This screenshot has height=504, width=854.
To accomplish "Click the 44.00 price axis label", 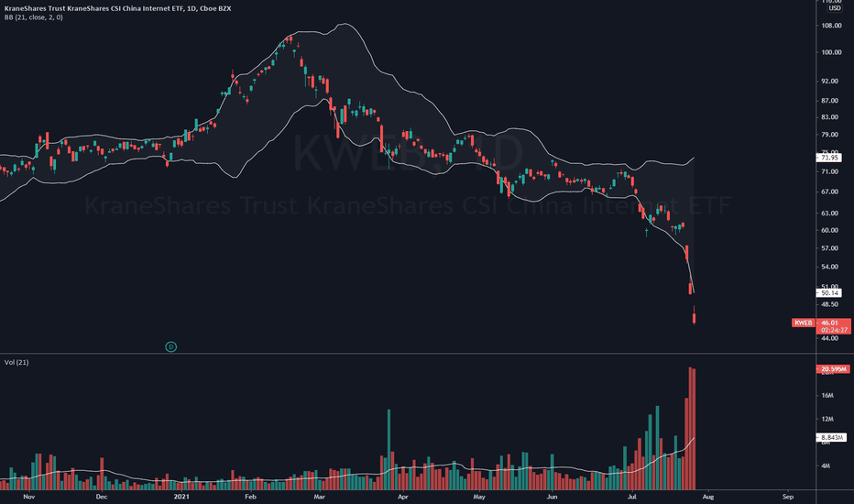I will point(830,338).
